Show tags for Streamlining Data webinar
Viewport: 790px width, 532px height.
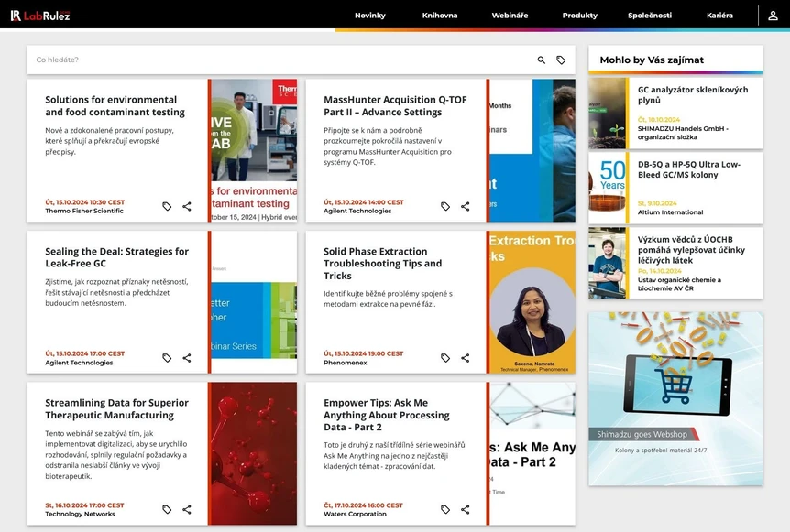tap(167, 509)
